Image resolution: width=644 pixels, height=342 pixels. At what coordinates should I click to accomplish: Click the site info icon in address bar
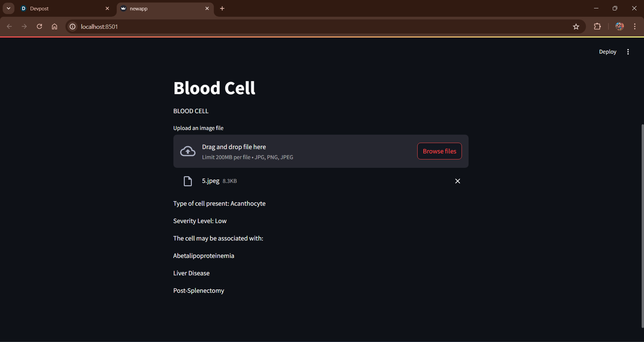72,26
